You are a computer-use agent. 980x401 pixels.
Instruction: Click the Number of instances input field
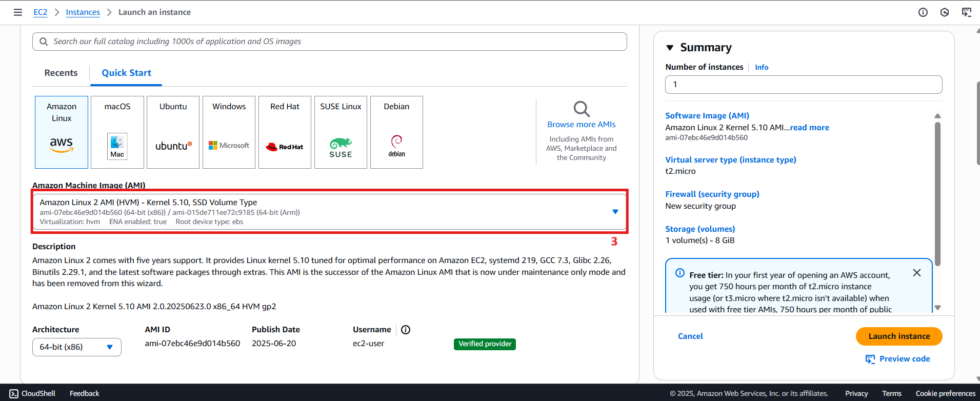(804, 85)
